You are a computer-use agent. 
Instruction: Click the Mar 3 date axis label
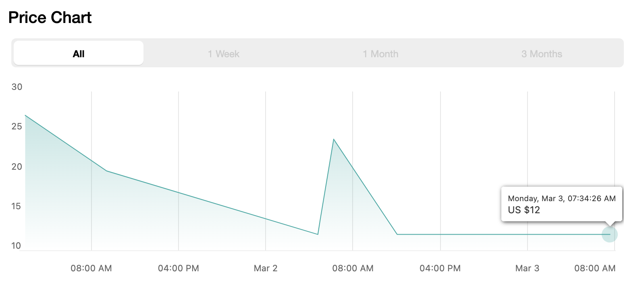[x=527, y=268]
